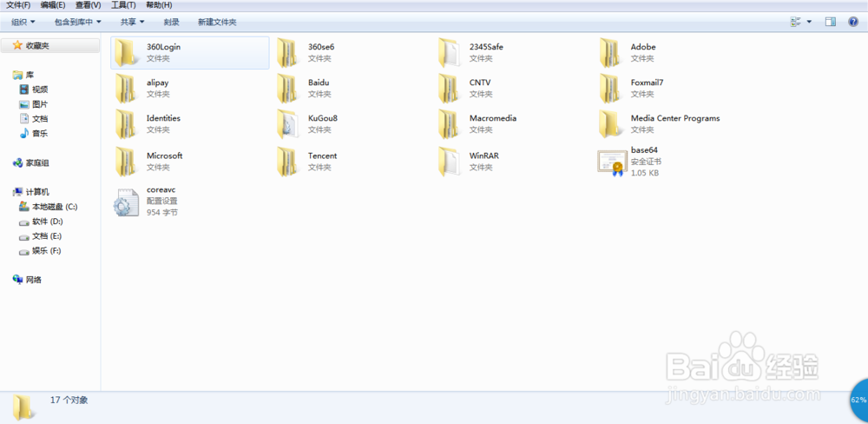
Task: Select 家庭组 in the navigation pane
Action: [x=37, y=163]
